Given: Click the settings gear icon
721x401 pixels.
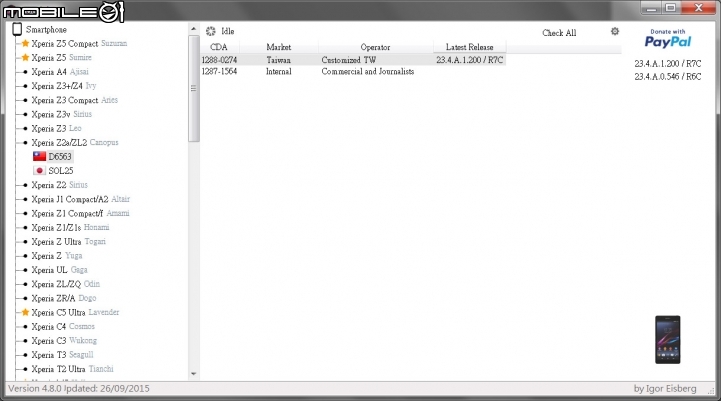Looking at the screenshot, I should coord(615,31).
